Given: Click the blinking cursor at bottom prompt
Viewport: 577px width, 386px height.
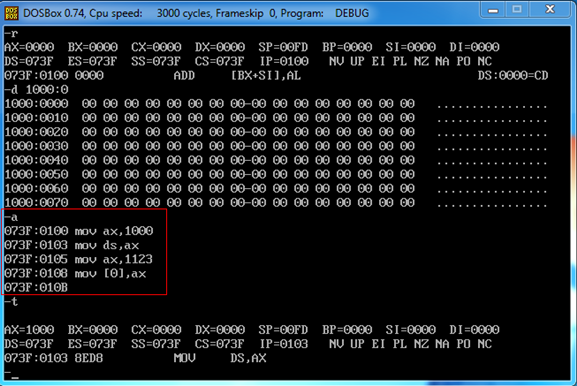Looking at the screenshot, I should [15, 378].
